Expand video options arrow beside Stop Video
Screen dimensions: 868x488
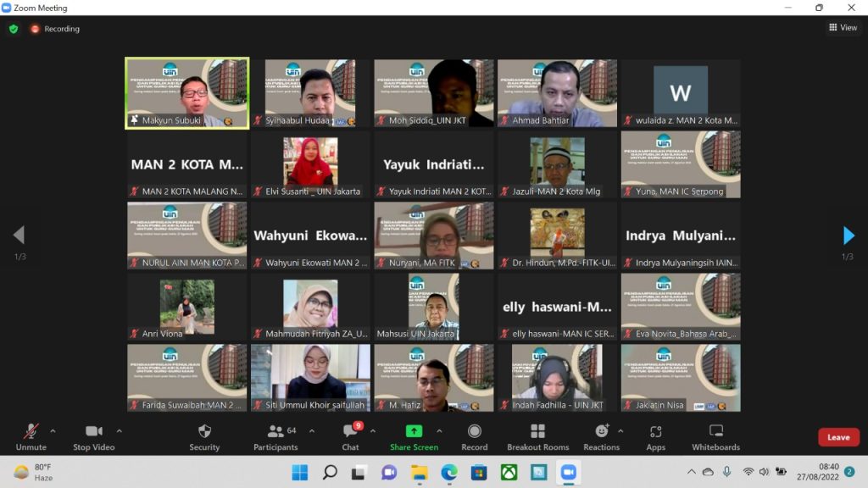tap(119, 430)
